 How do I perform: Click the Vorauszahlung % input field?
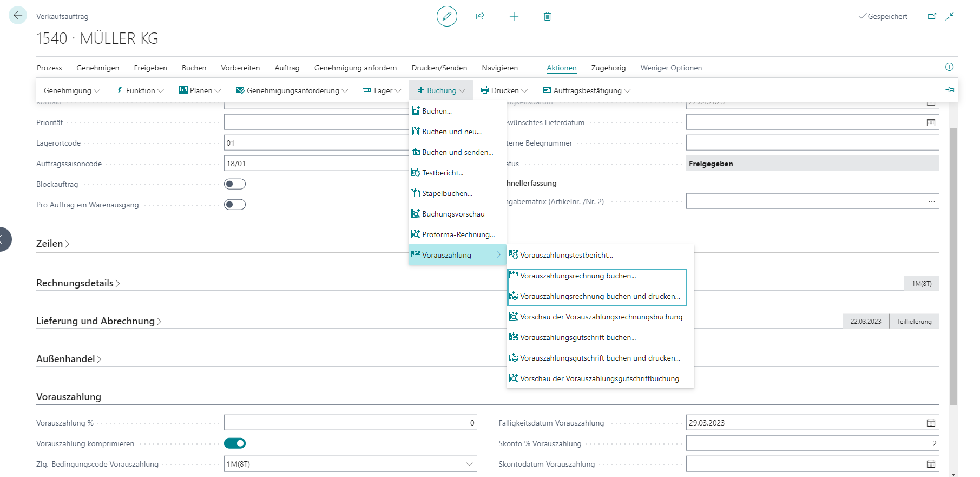[350, 423]
